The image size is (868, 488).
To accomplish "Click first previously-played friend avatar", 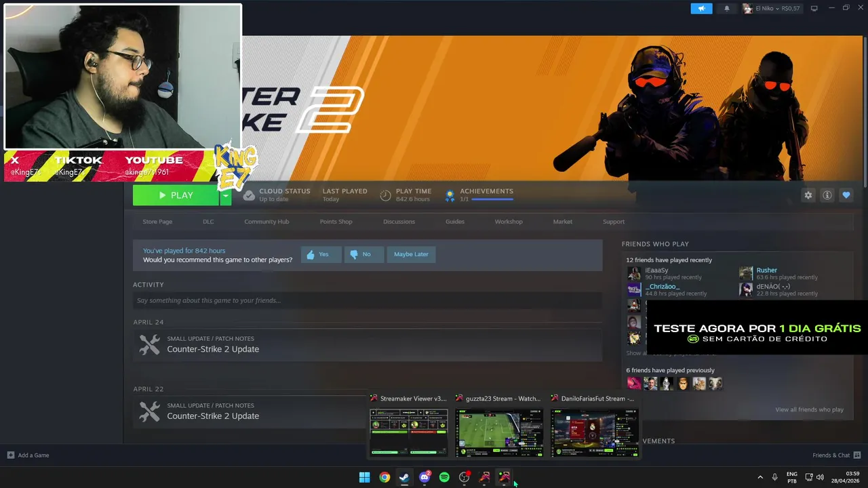I will click(634, 384).
